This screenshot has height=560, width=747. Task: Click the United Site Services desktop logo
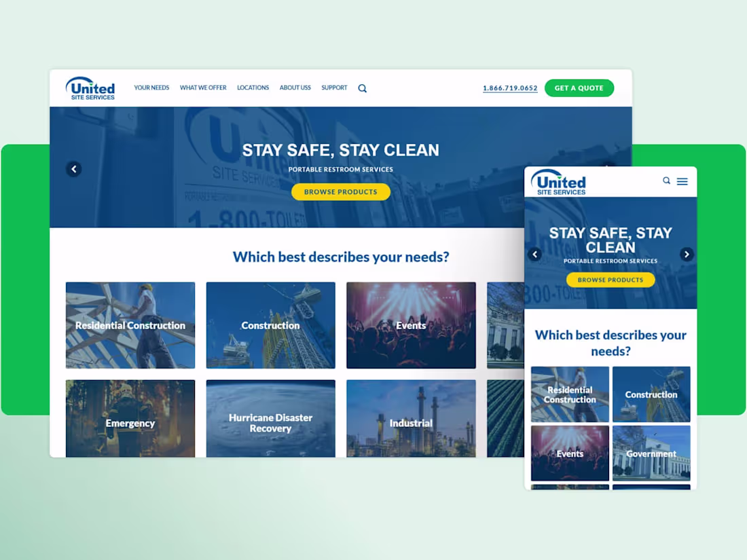pyautogui.click(x=90, y=88)
